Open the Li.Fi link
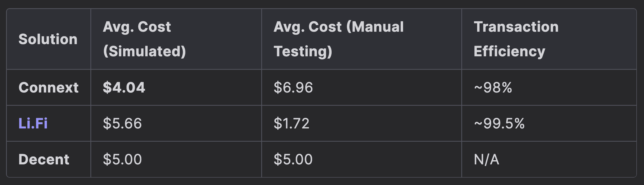The height and width of the screenshot is (185, 644). coord(33,123)
